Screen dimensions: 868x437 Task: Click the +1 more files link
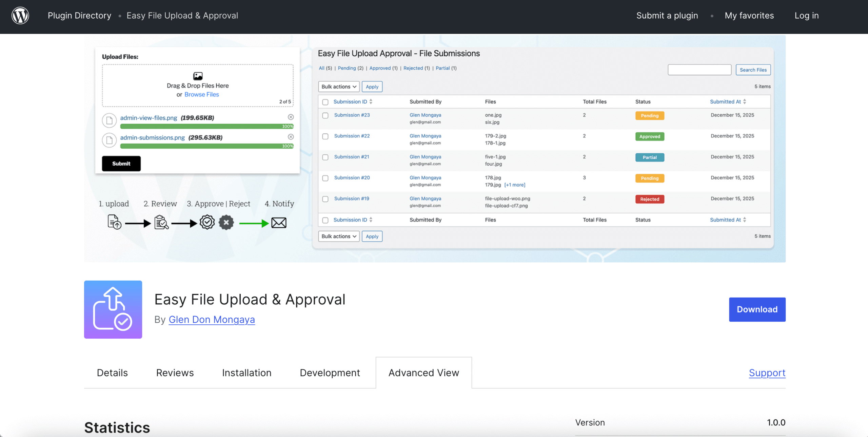point(514,185)
